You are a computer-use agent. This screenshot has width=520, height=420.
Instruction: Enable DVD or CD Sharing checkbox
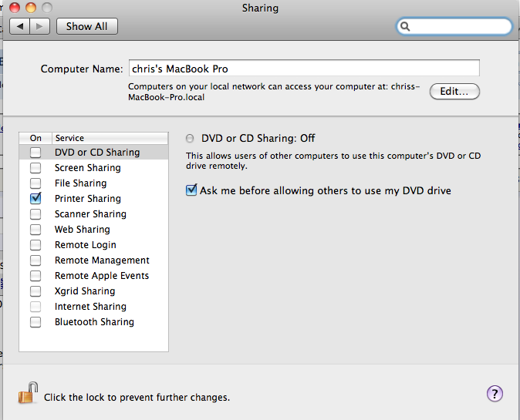35,153
